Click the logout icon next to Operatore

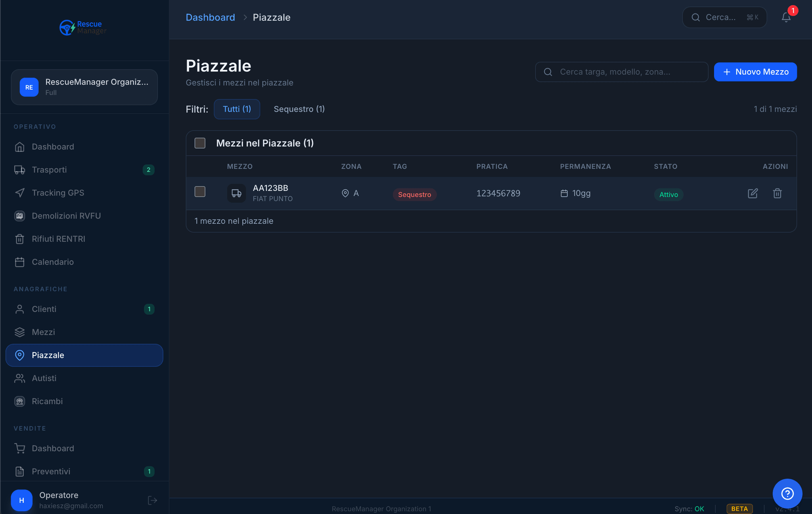click(x=152, y=501)
